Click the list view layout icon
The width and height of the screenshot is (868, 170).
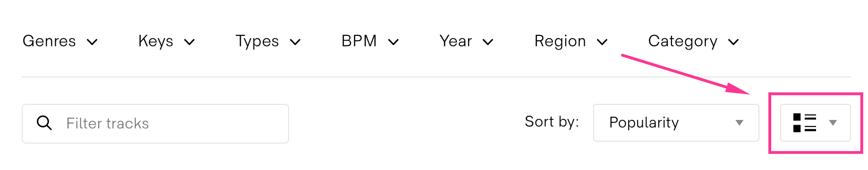805,123
